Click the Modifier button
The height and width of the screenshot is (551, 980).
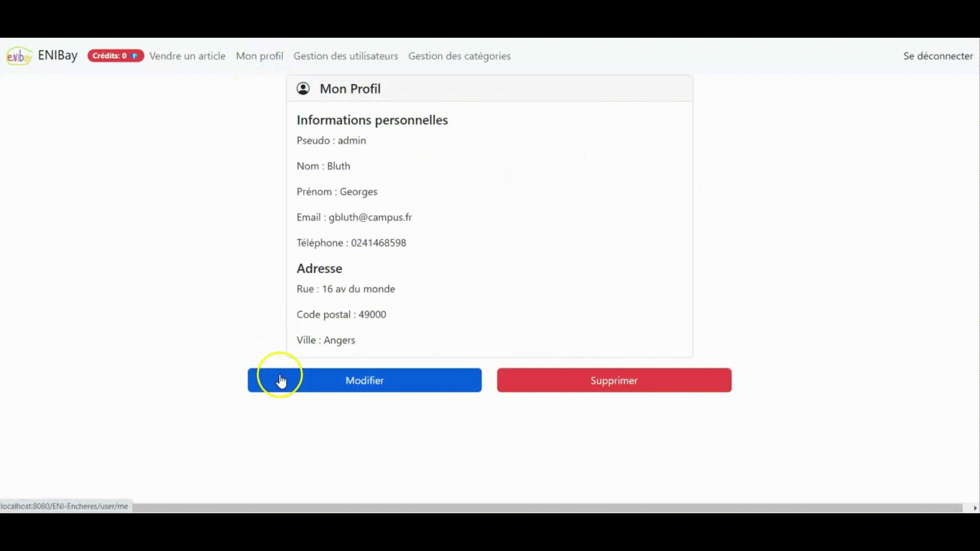tap(364, 380)
